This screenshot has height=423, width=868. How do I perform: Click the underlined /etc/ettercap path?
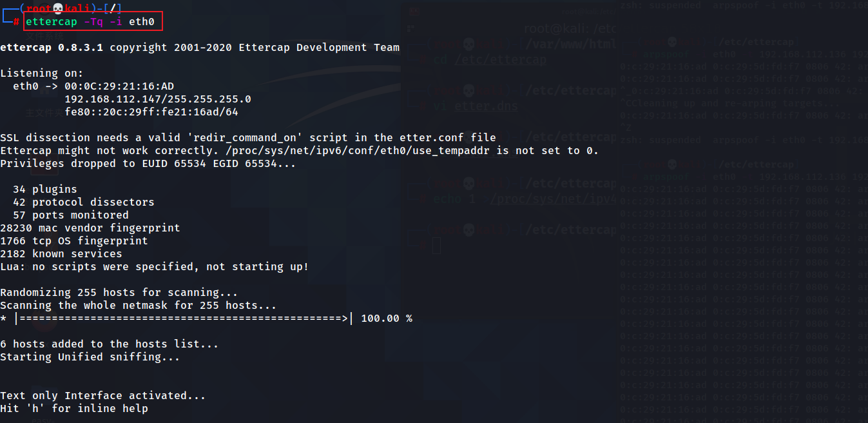500,60
